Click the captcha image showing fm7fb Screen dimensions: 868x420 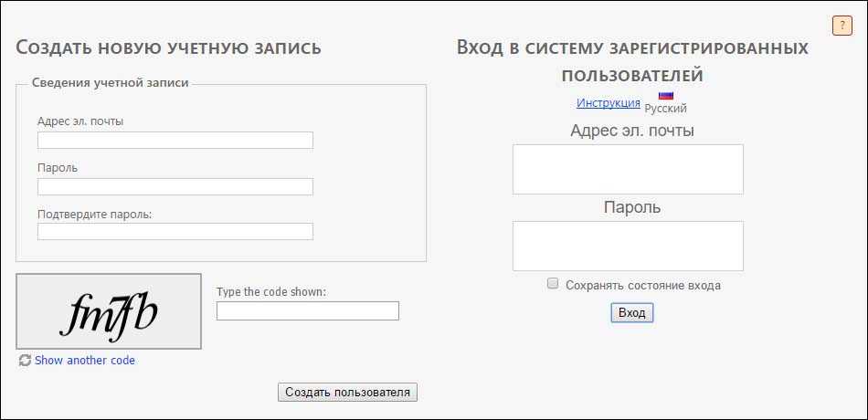(109, 311)
